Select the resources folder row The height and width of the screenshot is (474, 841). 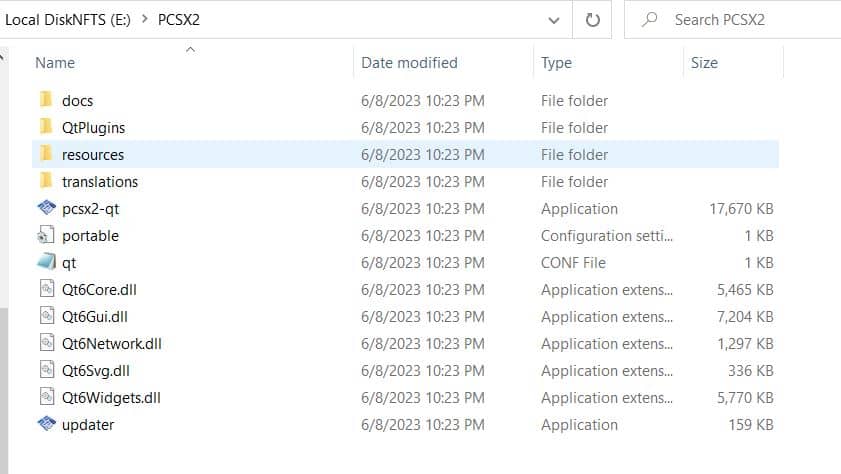coord(405,154)
